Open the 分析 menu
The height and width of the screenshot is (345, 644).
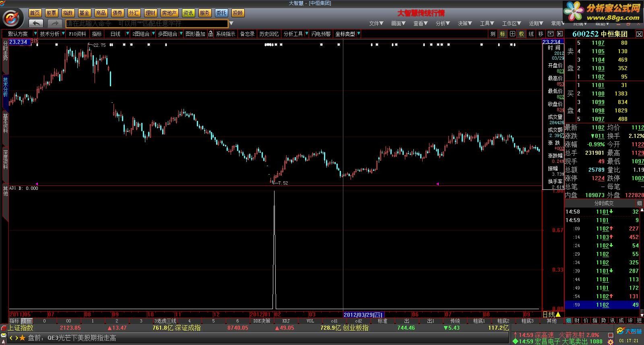coord(443,23)
